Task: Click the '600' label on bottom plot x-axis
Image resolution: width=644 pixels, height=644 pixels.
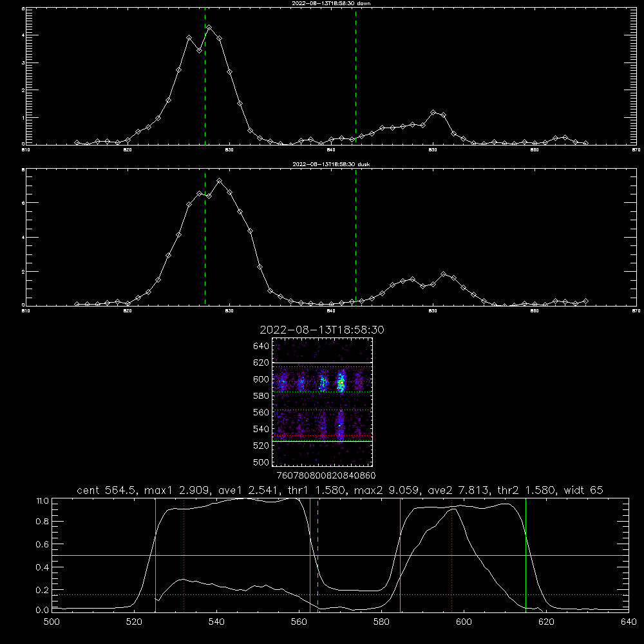Action: tap(464, 622)
